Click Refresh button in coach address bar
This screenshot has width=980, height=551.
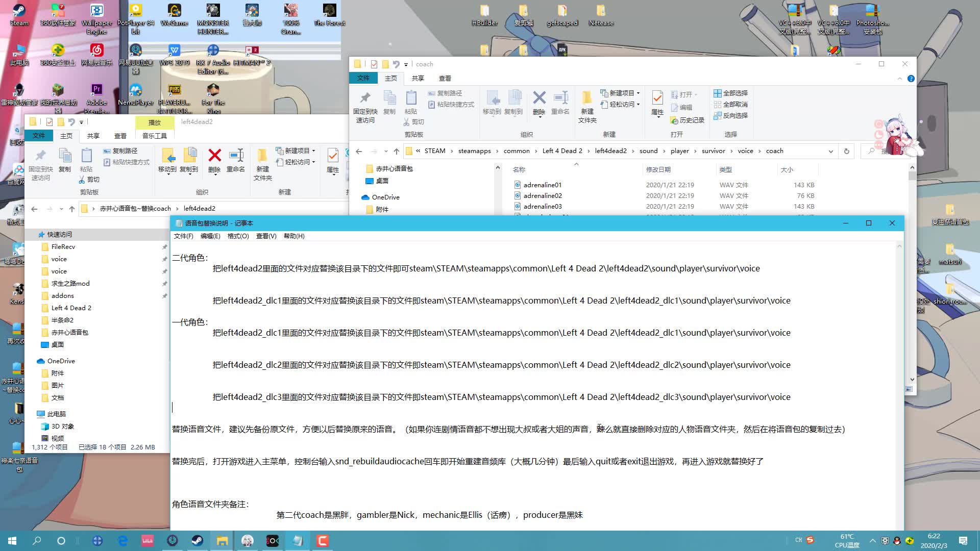tap(847, 151)
